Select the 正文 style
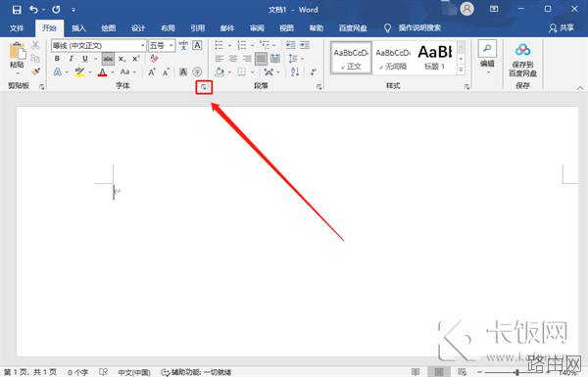This screenshot has width=588, height=377. coord(351,58)
